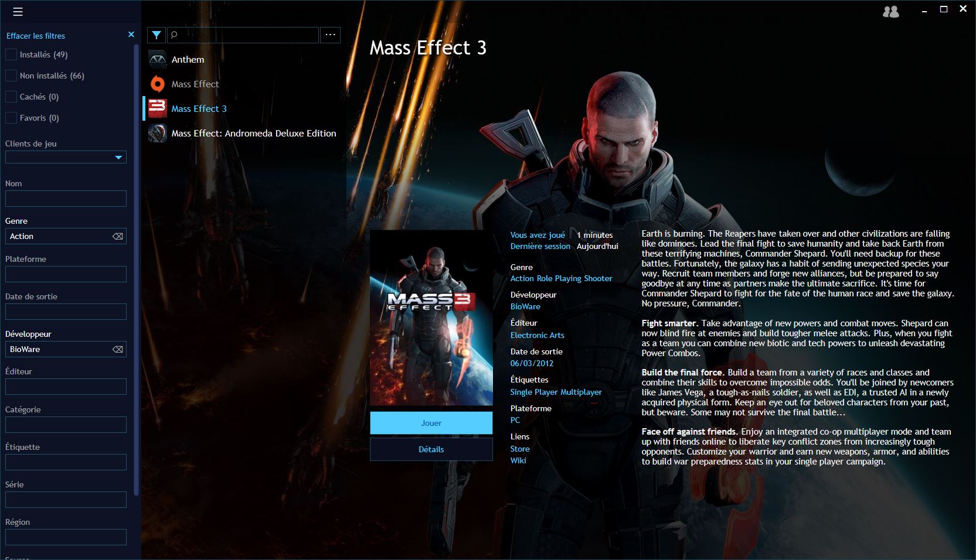Expand the Clients de jeu dropdown
The height and width of the screenshot is (560, 976).
[66, 157]
